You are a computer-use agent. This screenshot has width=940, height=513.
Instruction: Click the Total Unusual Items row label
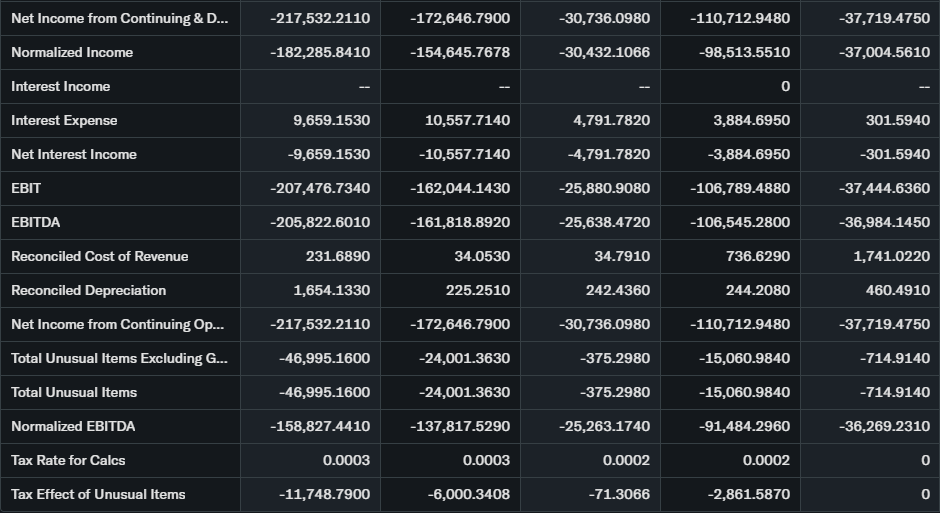click(x=74, y=392)
